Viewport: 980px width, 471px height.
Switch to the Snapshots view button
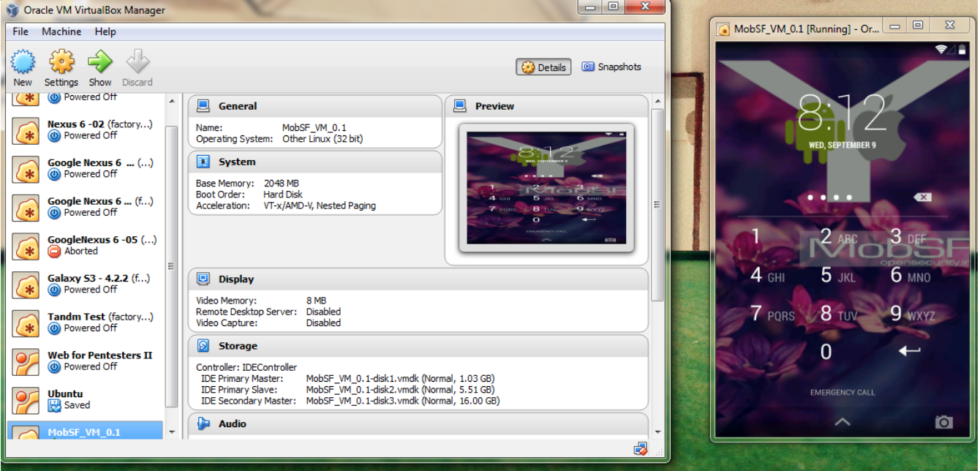coord(611,67)
